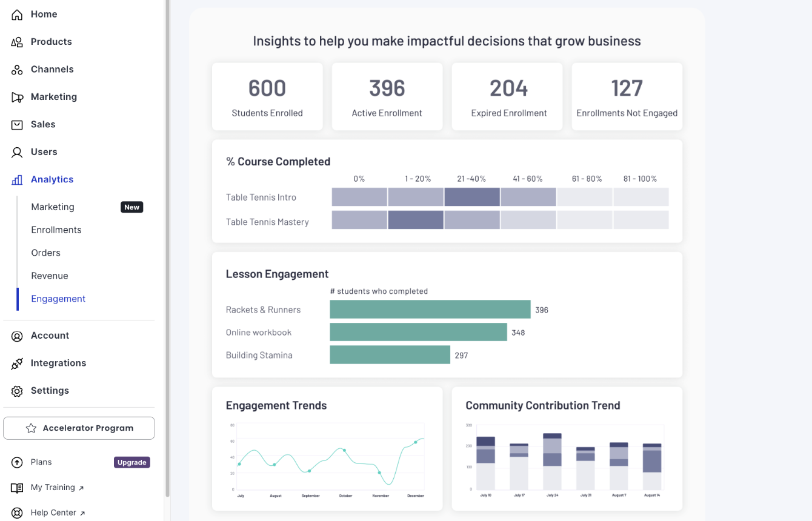Click the Products shapes icon
This screenshot has width=812, height=521.
(x=17, y=42)
